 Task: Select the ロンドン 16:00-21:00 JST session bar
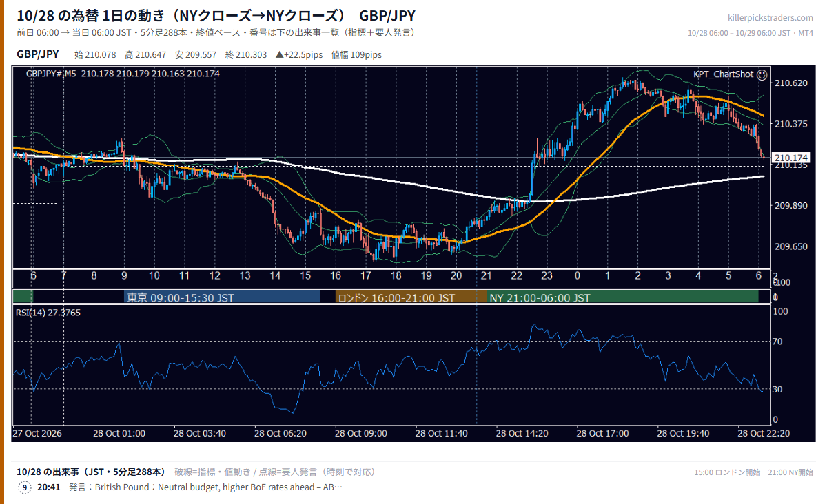click(411, 297)
